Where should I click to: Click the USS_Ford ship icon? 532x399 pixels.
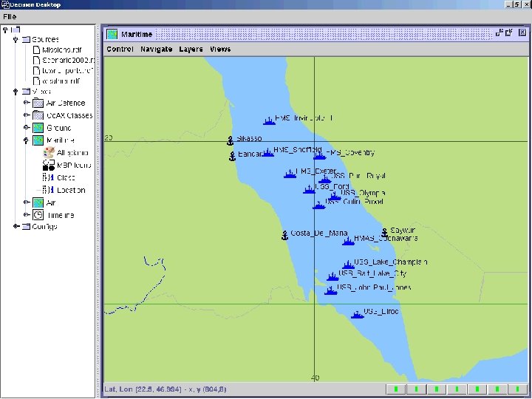[309, 189]
